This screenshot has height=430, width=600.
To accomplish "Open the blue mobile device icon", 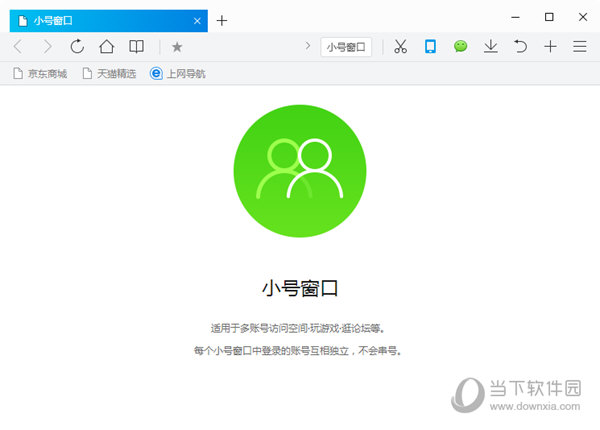I will pos(430,47).
